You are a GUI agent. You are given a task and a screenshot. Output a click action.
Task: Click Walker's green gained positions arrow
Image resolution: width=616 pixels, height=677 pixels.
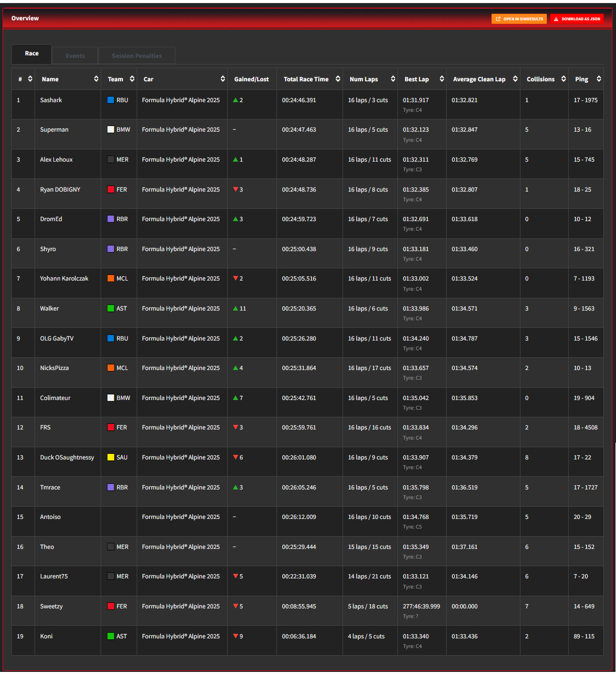point(235,309)
